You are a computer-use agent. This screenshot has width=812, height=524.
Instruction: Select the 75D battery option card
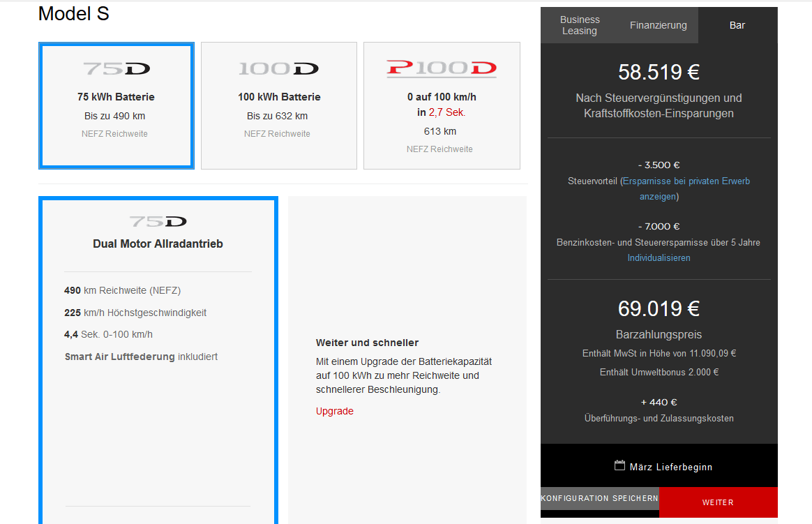coord(116,105)
